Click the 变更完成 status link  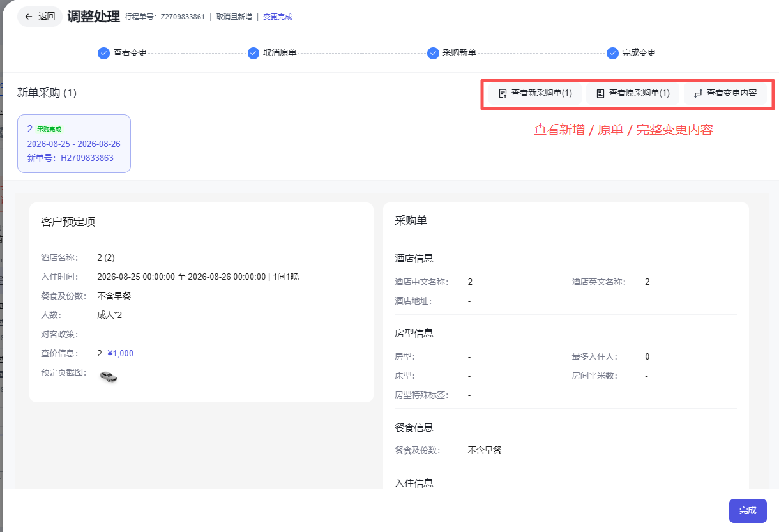[x=278, y=17]
